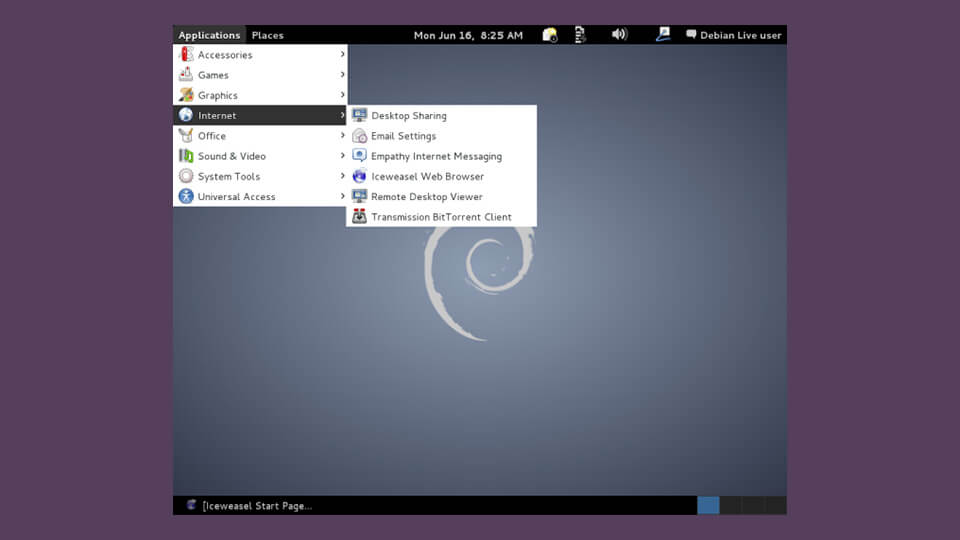The width and height of the screenshot is (960, 540).
Task: Switch to Iceweasel Start Page window
Action: coord(250,505)
